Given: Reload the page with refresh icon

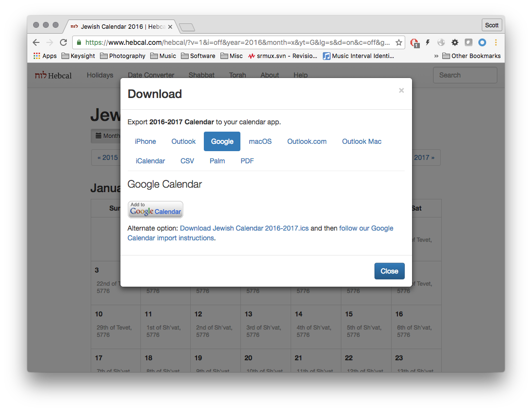Looking at the screenshot, I should click(x=63, y=42).
